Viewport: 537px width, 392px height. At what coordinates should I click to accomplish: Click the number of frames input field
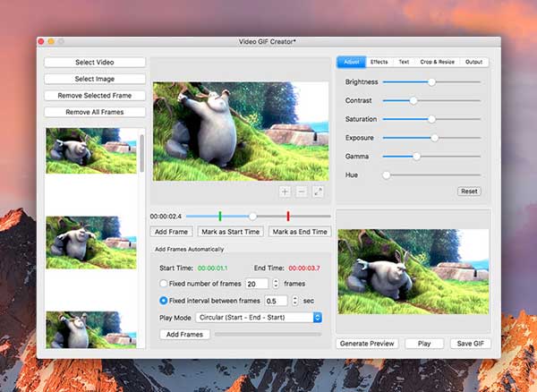pyautogui.click(x=257, y=284)
